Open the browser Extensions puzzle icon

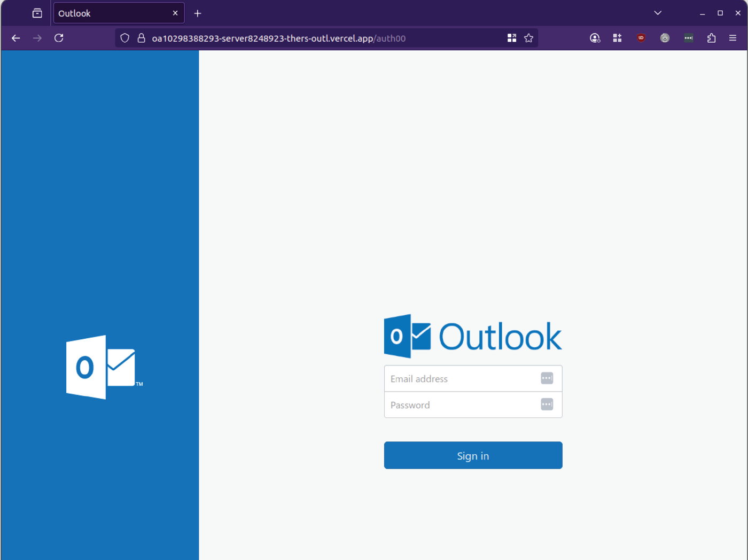pyautogui.click(x=711, y=38)
